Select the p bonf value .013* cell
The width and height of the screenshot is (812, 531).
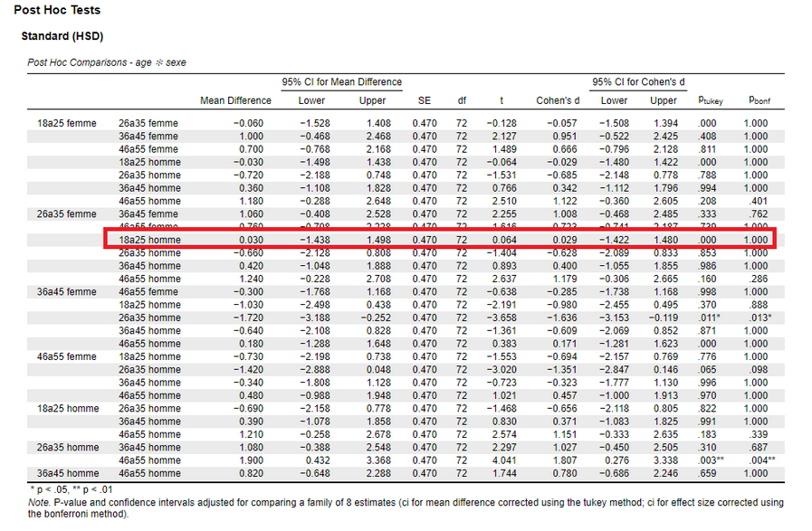point(760,318)
